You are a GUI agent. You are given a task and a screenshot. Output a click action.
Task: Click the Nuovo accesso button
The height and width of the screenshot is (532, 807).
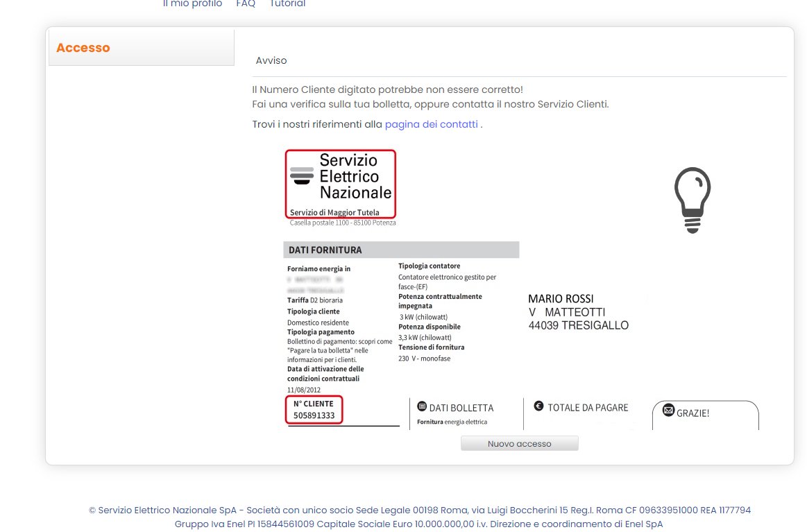519,443
